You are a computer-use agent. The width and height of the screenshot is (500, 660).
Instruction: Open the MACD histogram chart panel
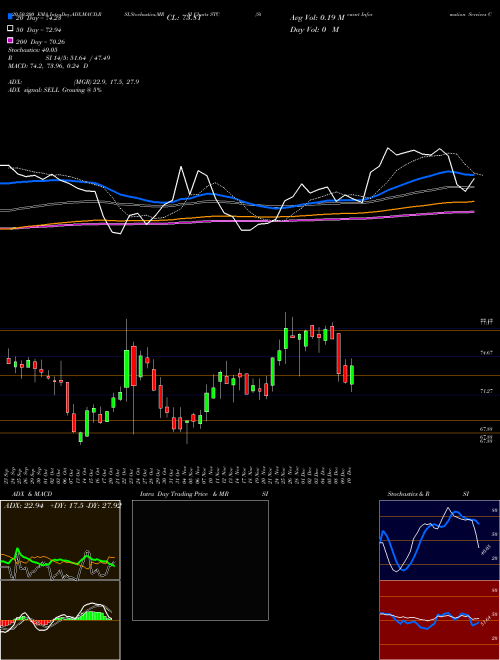pos(60,620)
